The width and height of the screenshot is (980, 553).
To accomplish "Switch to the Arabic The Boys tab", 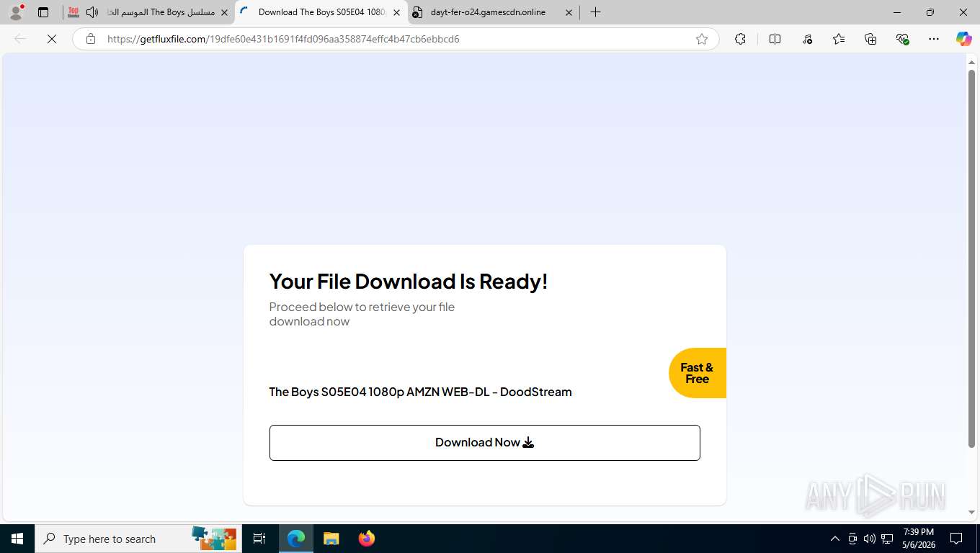I will pos(148,12).
